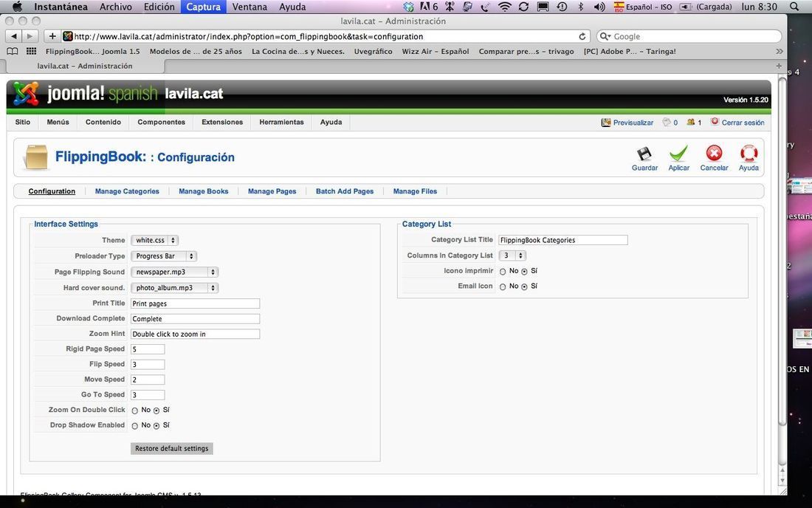The width and height of the screenshot is (812, 508).
Task: Select No for Zoom On Double Click
Action: (x=134, y=411)
